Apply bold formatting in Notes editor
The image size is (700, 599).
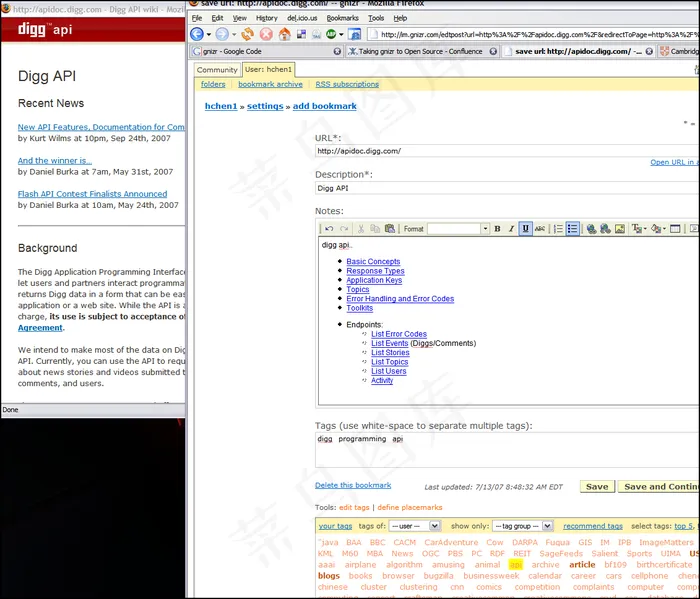click(x=497, y=229)
